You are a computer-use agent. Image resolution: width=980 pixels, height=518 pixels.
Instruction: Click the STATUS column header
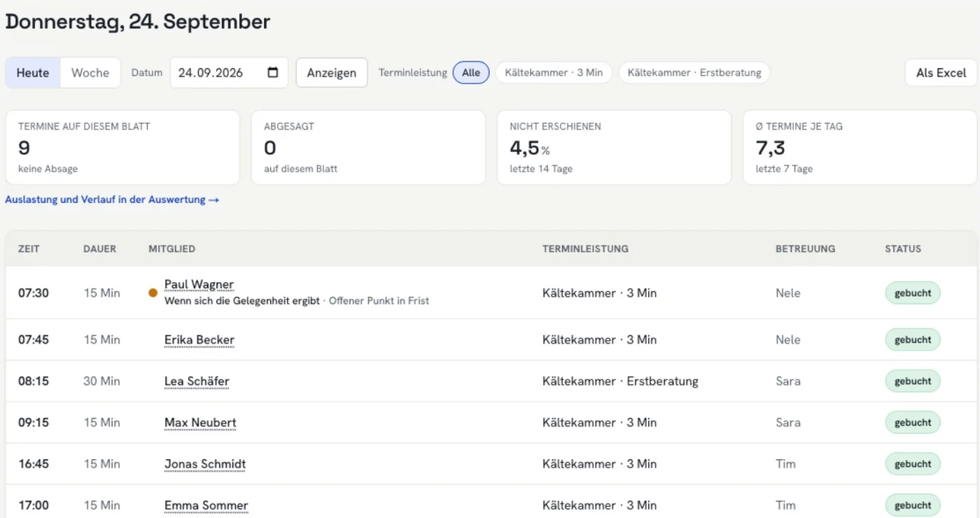(903, 248)
